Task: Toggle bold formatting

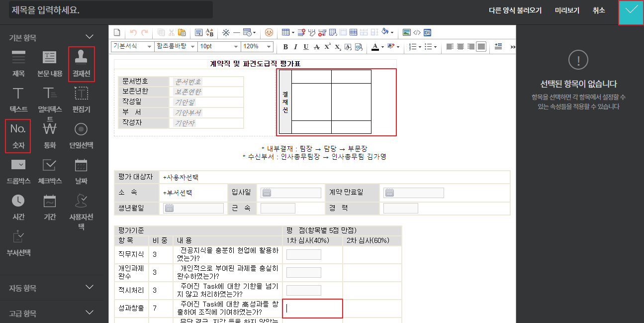Action: [x=285, y=47]
